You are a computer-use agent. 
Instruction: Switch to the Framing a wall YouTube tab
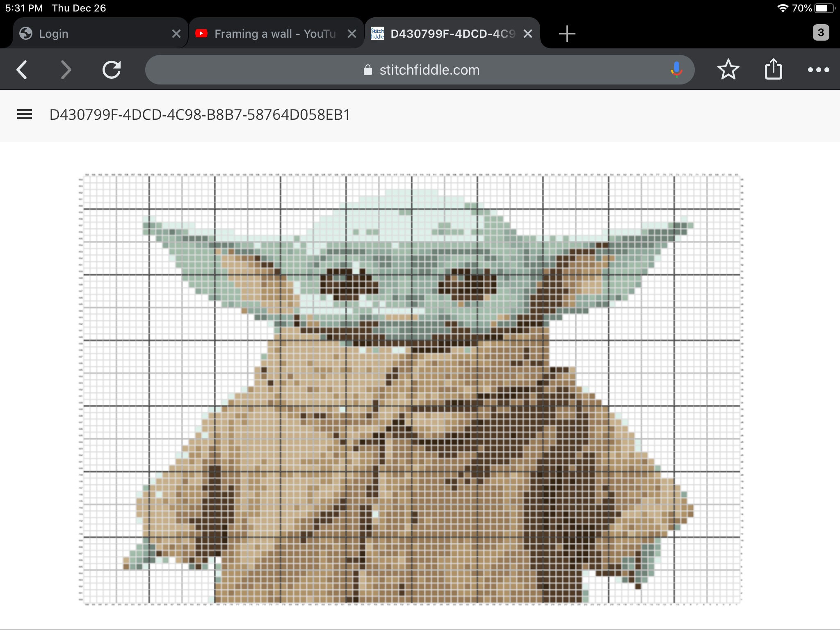(267, 34)
